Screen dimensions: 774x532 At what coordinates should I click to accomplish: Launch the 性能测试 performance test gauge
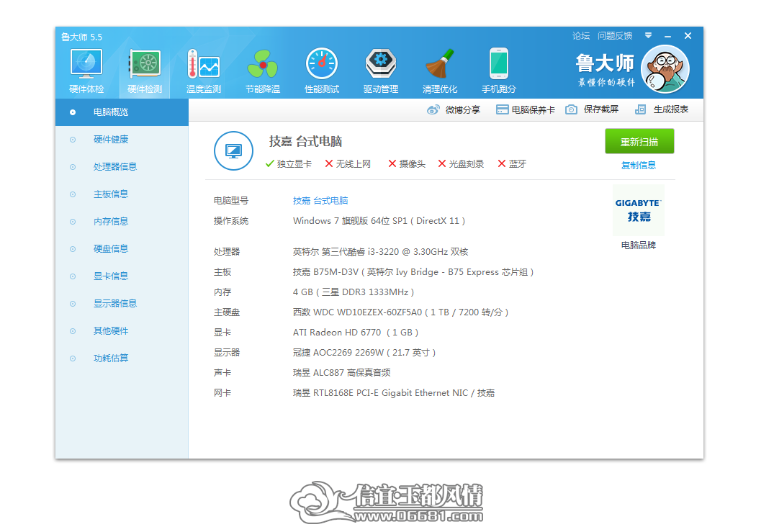click(x=322, y=71)
